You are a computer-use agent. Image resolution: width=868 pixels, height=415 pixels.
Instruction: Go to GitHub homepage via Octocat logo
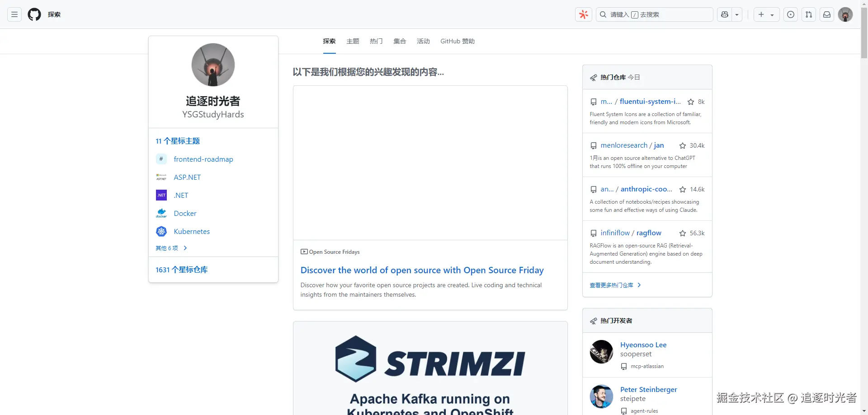tap(34, 14)
